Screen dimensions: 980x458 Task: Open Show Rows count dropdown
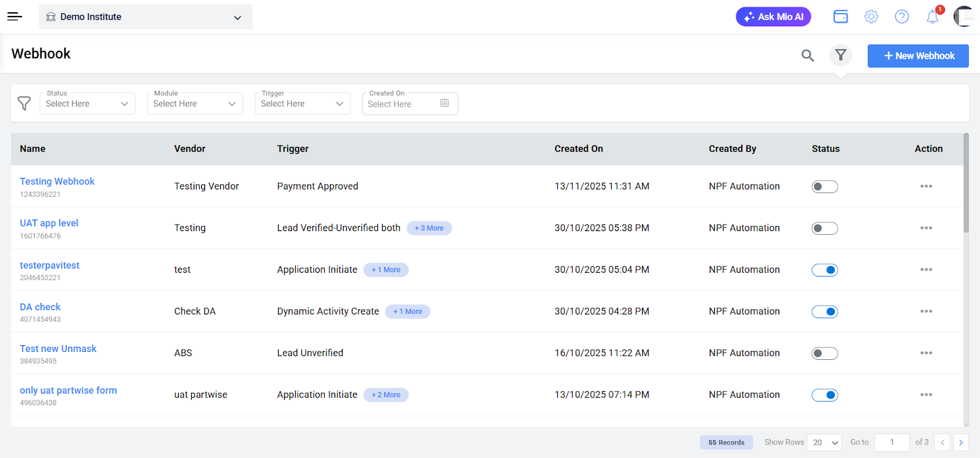pyautogui.click(x=824, y=442)
